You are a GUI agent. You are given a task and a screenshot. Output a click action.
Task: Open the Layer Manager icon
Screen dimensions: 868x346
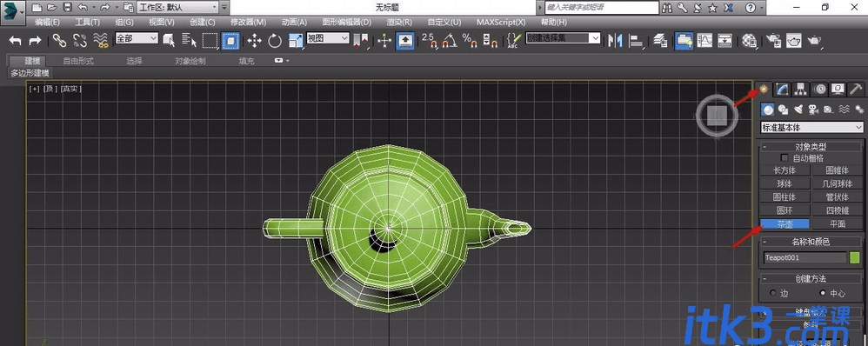660,40
